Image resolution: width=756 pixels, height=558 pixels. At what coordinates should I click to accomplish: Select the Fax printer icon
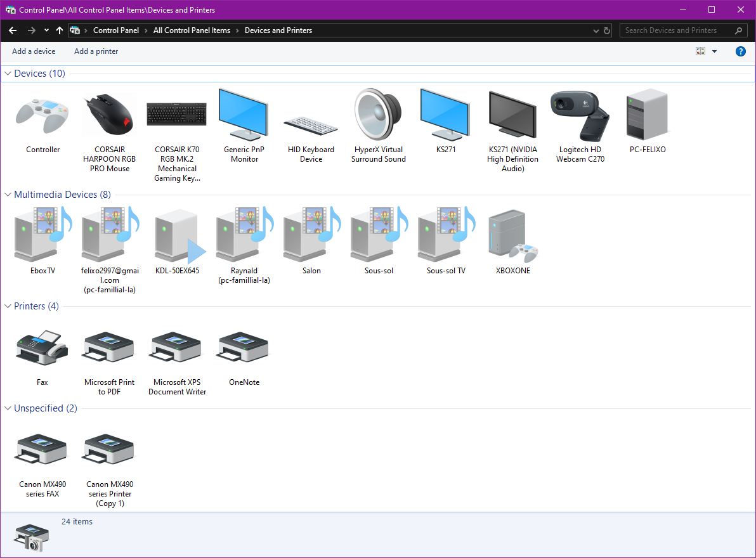(42, 348)
